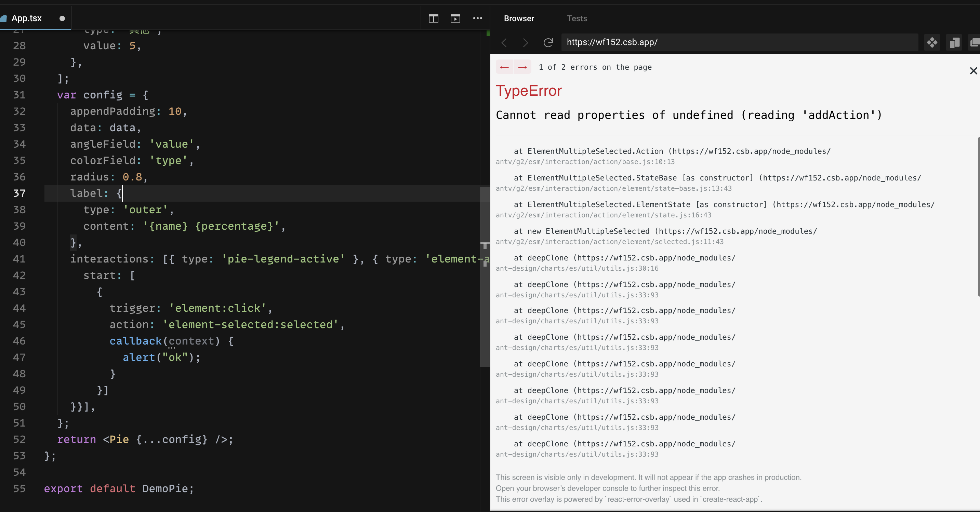The width and height of the screenshot is (980, 512).
Task: Open the preview window icon in editor toolbar
Action: pos(455,18)
